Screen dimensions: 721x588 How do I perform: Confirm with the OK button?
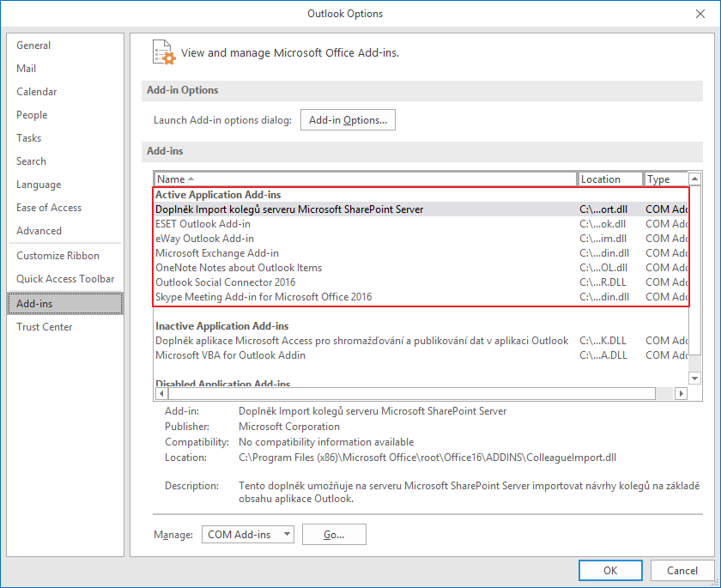coord(610,571)
